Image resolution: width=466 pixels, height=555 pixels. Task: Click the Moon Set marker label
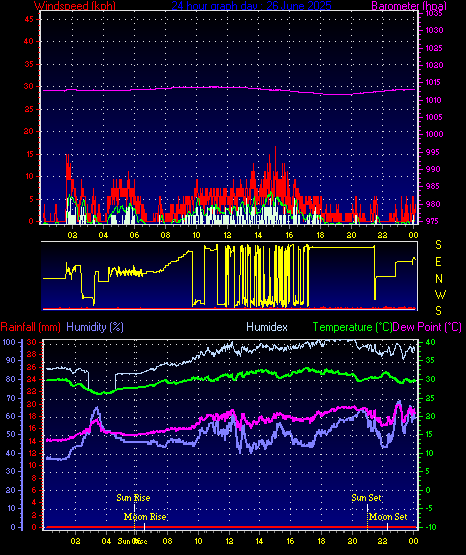388,517
